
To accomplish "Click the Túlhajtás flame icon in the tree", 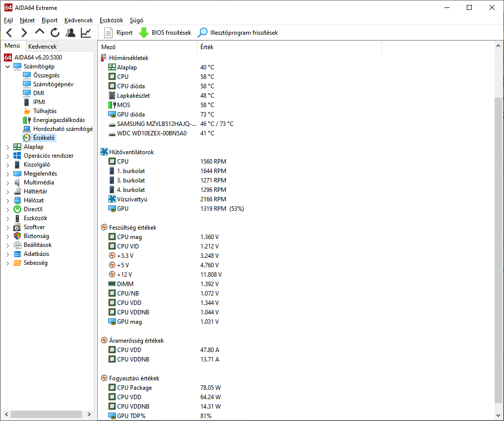I will click(27, 111).
